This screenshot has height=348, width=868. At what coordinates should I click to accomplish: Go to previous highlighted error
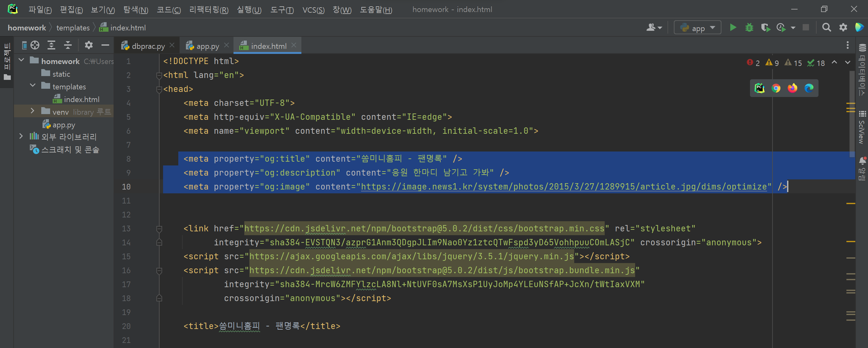click(x=834, y=63)
